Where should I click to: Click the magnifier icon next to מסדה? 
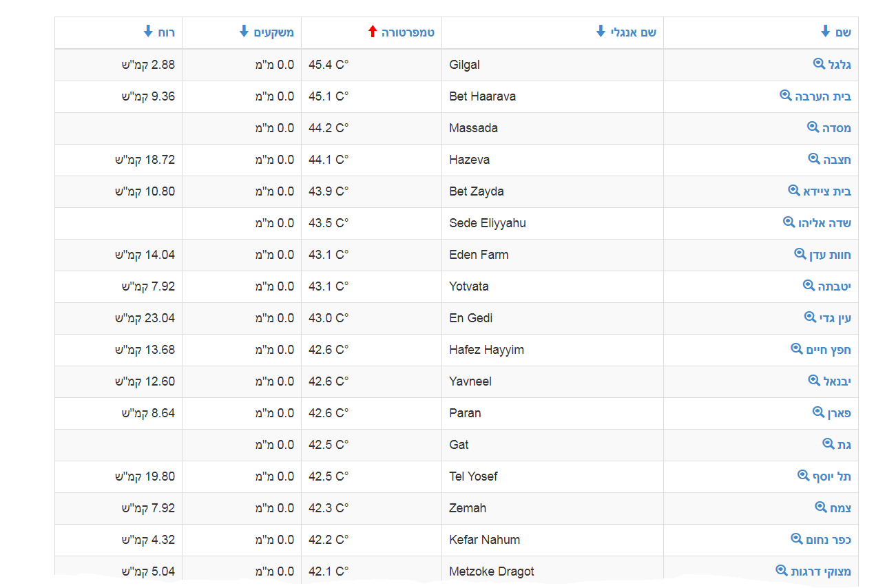point(813,127)
